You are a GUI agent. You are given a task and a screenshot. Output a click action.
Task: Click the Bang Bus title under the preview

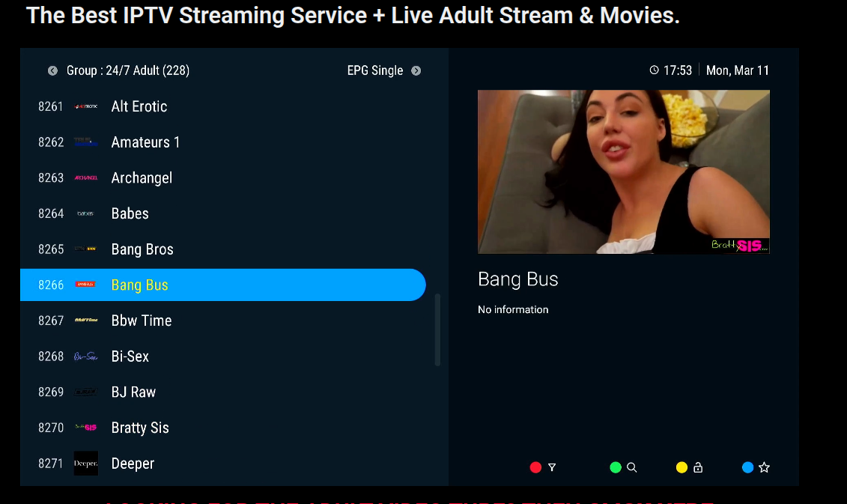pos(517,279)
